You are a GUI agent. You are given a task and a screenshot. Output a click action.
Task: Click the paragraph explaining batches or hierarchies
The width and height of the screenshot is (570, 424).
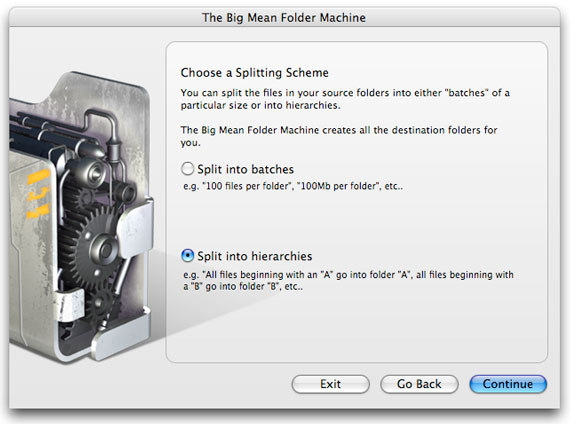345,99
